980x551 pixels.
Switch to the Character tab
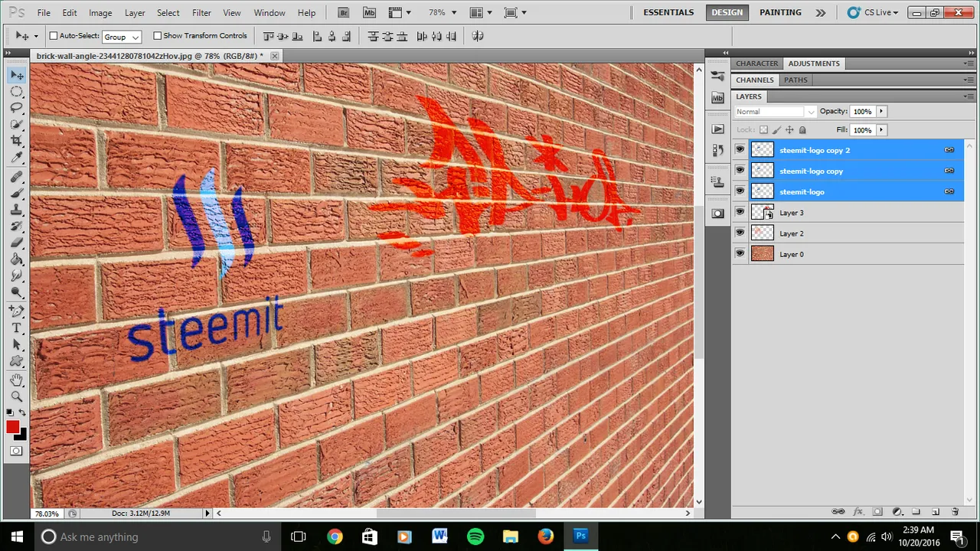[756, 64]
